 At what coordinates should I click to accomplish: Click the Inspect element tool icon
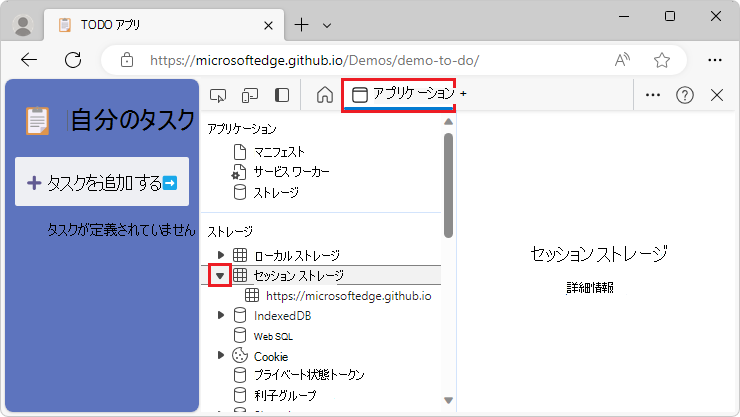pos(218,95)
